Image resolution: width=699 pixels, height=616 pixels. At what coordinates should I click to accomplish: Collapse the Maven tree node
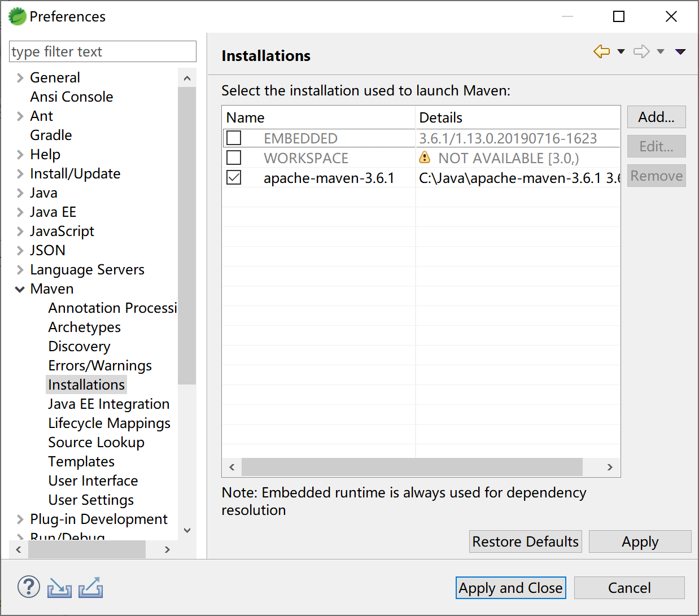(x=20, y=289)
